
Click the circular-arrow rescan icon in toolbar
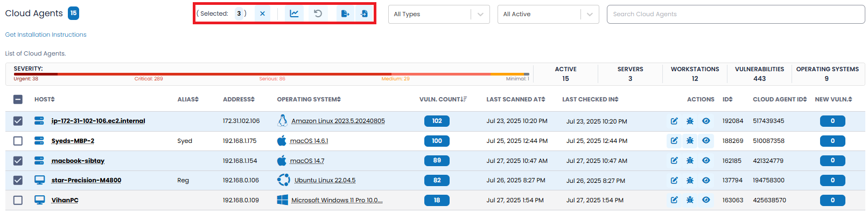(x=318, y=13)
